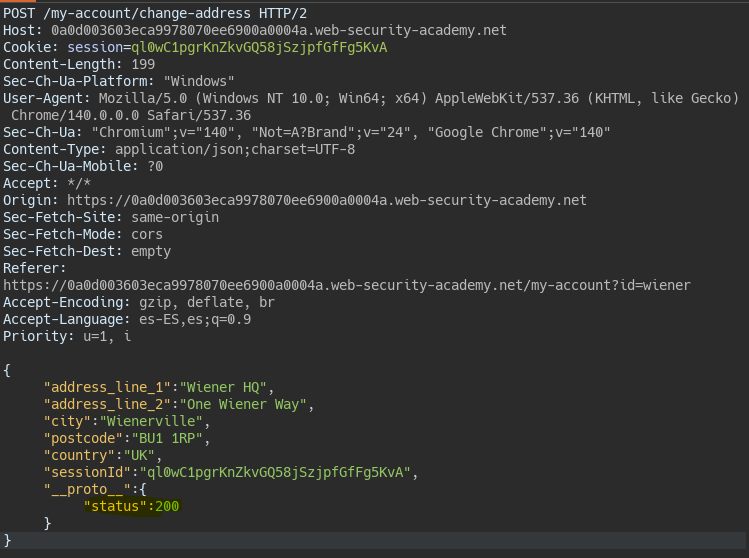Click the POST method in the request line

[x=19, y=14]
